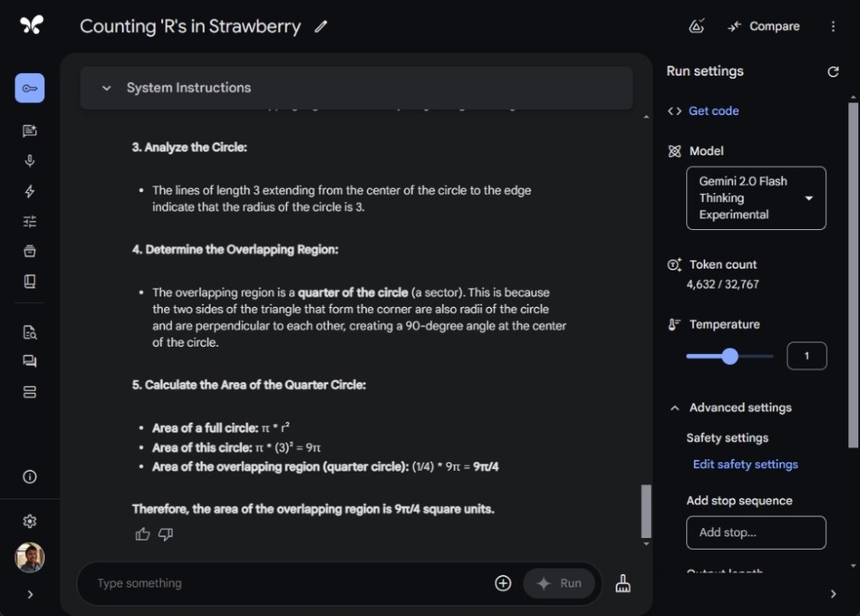The image size is (860, 616).
Task: Collapse the run settings panel chevron
Action: tap(833, 594)
